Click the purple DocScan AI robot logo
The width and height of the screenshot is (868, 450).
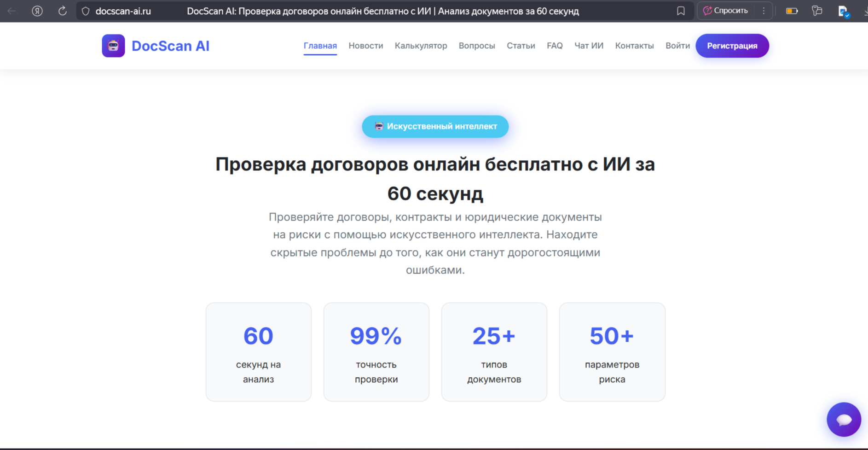click(x=113, y=46)
